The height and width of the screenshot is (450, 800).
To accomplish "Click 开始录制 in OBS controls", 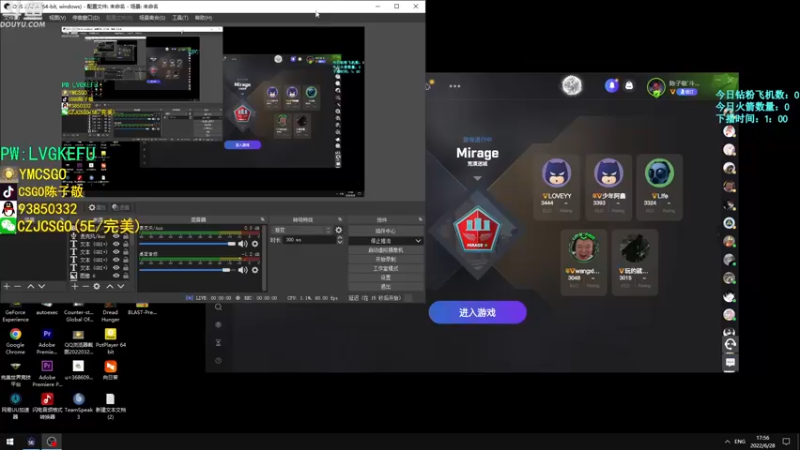I will tap(386, 259).
